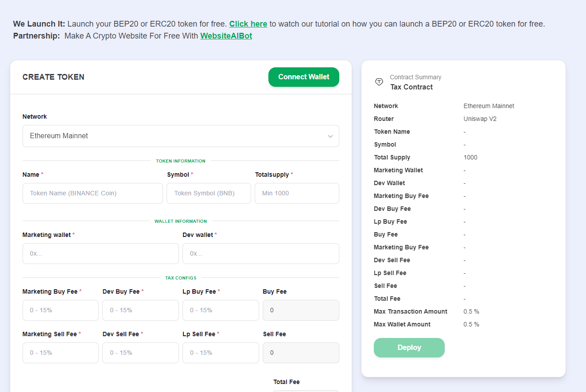Screen dimensions: 586x392
Task: Click the Contract Summary token icon
Action: [x=379, y=82]
